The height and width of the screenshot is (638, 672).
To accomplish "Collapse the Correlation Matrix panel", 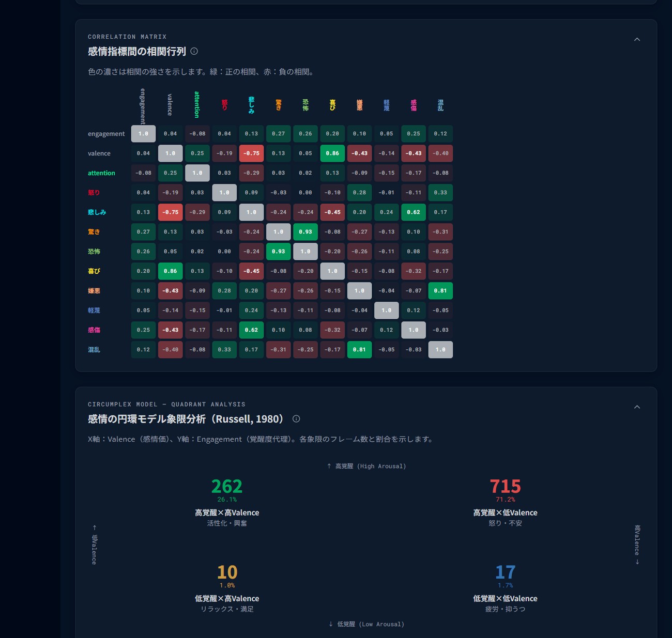I will pyautogui.click(x=637, y=39).
